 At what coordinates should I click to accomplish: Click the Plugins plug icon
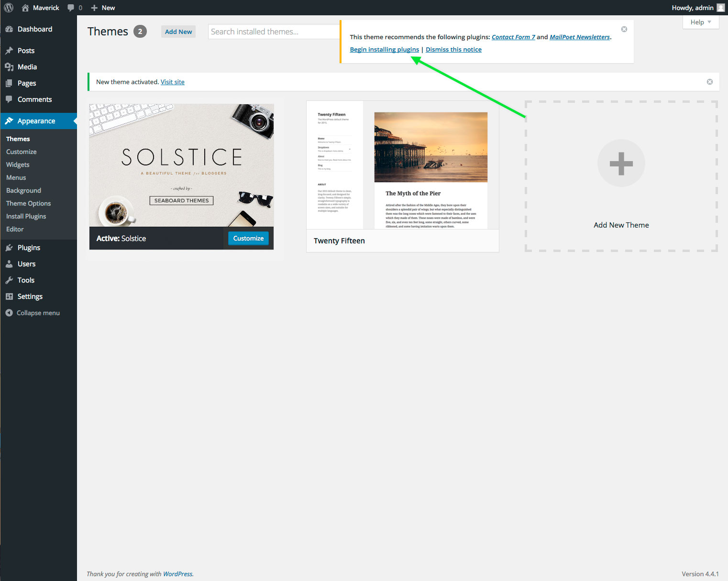click(x=9, y=248)
